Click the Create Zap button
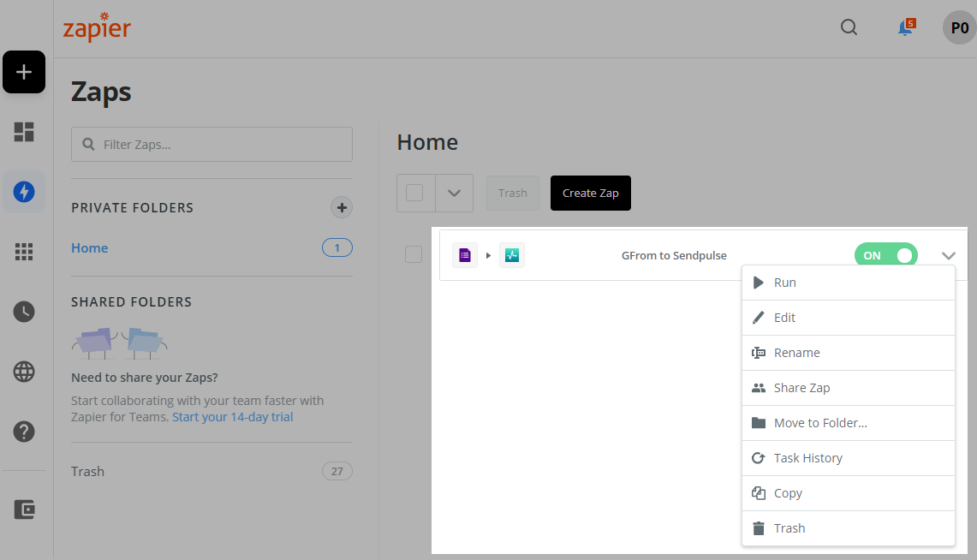977x560 pixels. click(x=590, y=193)
